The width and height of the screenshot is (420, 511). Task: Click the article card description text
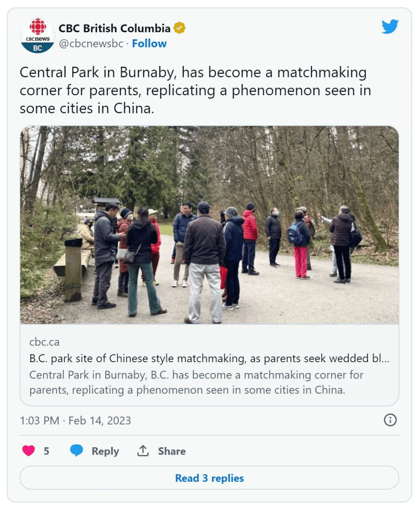(196, 382)
